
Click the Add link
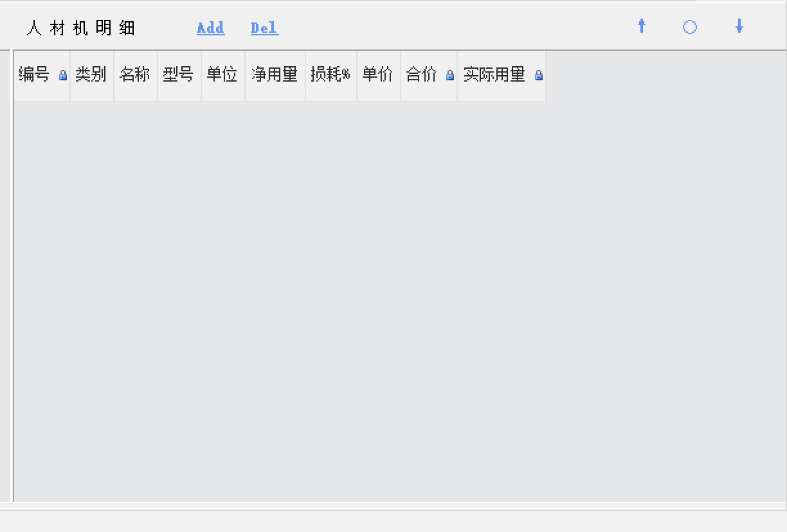click(210, 28)
